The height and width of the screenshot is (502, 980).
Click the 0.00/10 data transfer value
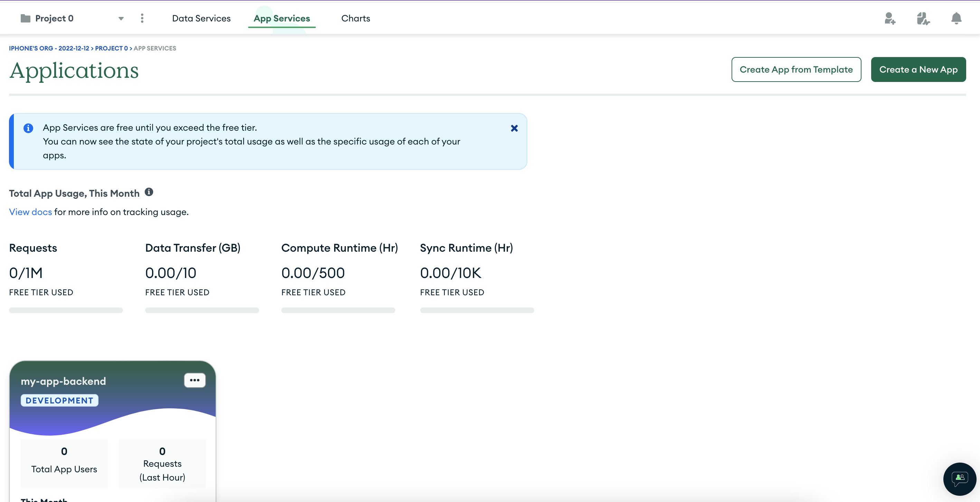coord(171,273)
